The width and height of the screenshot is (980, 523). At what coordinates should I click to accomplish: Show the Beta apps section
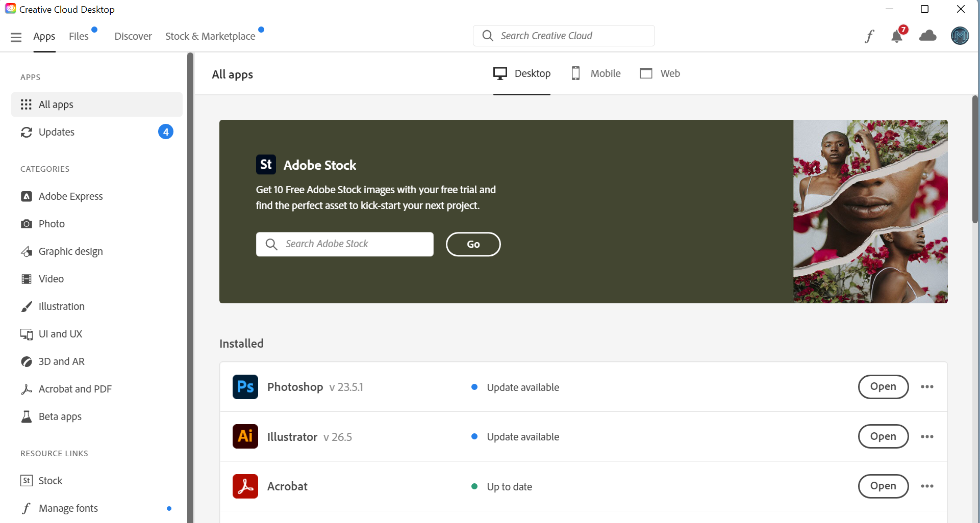coord(60,416)
